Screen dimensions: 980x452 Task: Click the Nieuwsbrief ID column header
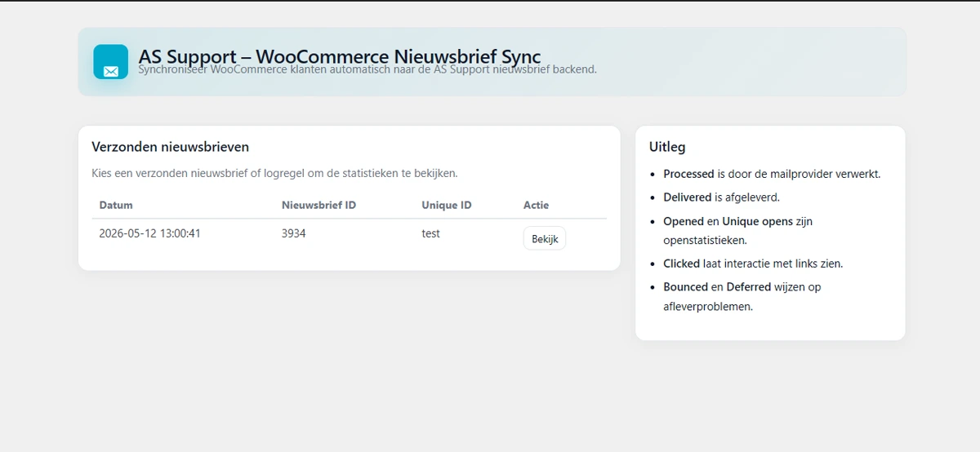[318, 205]
